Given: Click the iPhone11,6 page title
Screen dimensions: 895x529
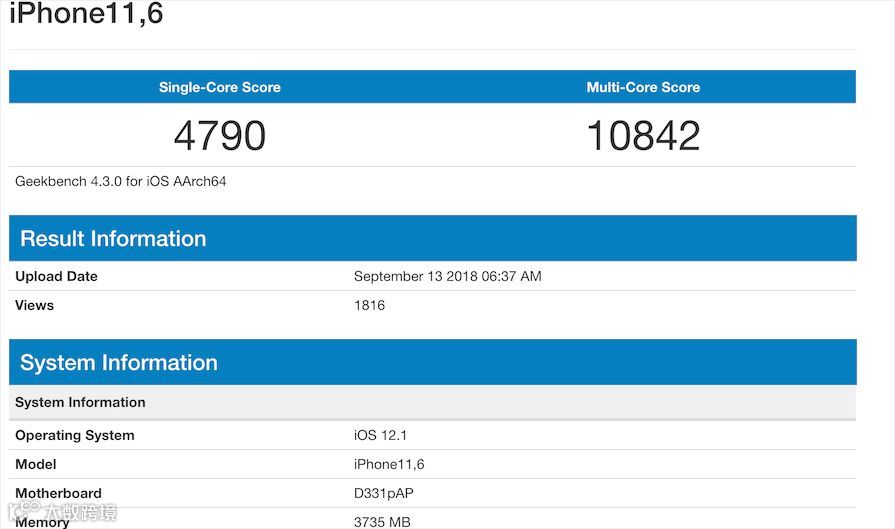Looking at the screenshot, I should coord(86,13).
